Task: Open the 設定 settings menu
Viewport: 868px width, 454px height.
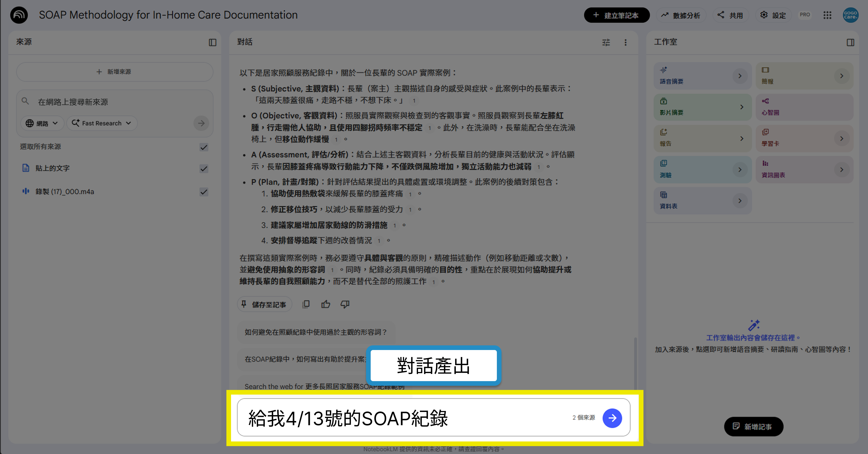Action: coord(773,15)
